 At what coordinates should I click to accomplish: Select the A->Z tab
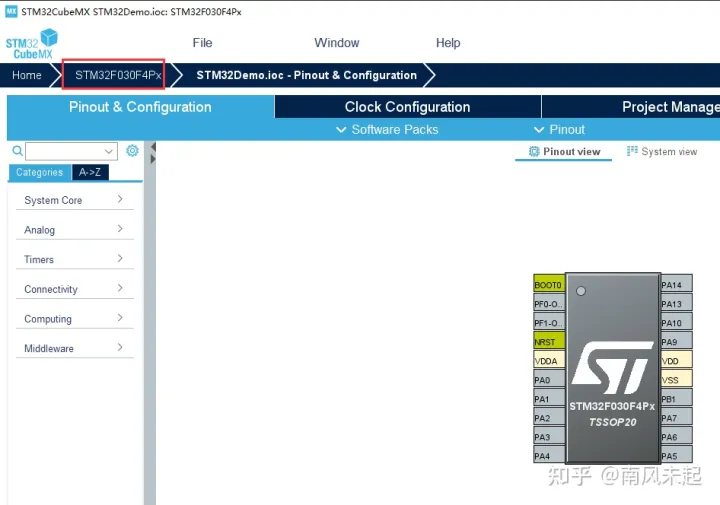click(90, 172)
